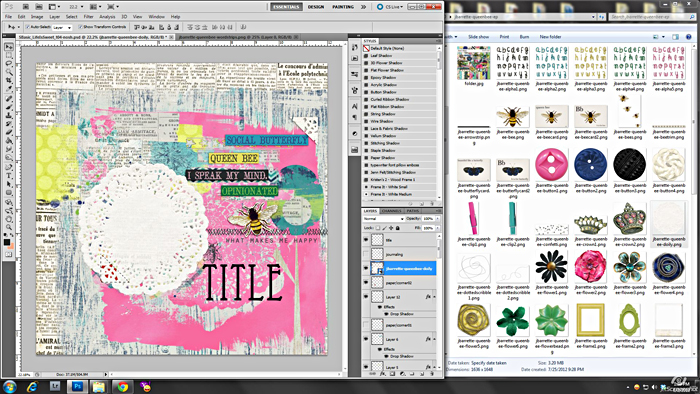Select the Healing Brush tool
Screen dimensions: 700x394
coord(8,99)
